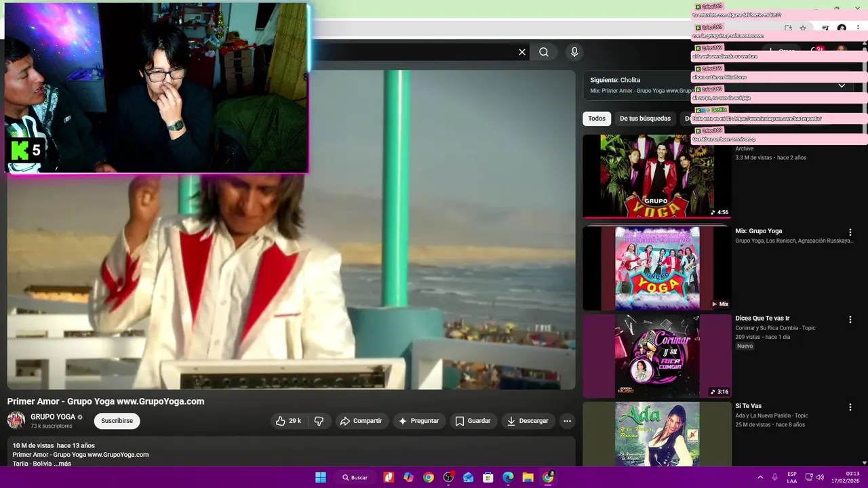The image size is (868, 488).
Task: Click the Tarija - Bolivia description line
Action: [32, 464]
